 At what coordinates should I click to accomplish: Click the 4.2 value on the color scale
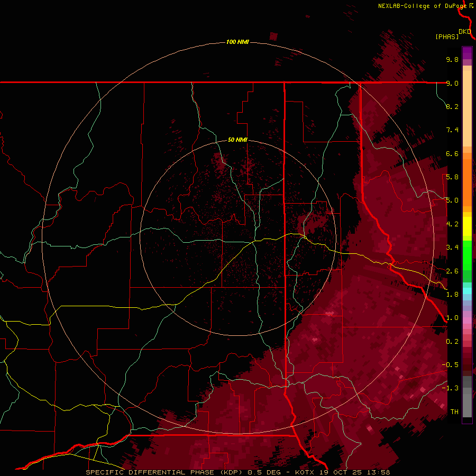(452, 224)
